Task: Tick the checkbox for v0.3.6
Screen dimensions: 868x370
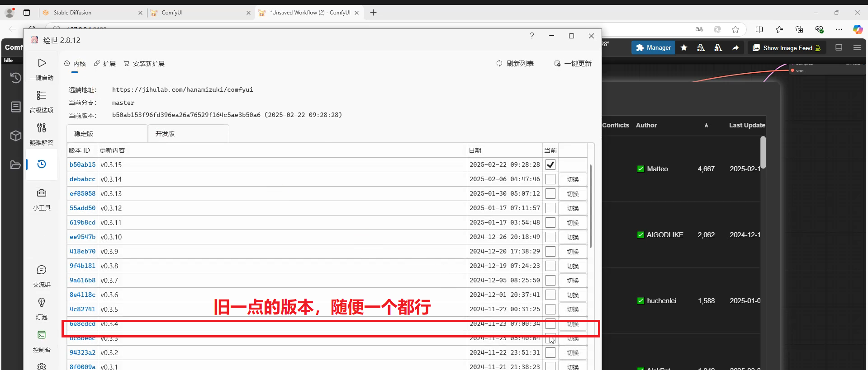Action: pos(550,295)
